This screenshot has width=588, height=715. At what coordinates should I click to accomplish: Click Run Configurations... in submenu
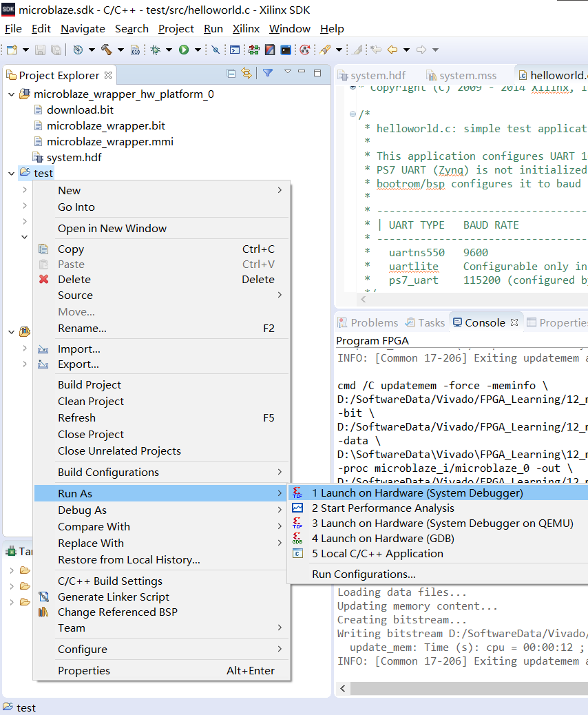364,574
